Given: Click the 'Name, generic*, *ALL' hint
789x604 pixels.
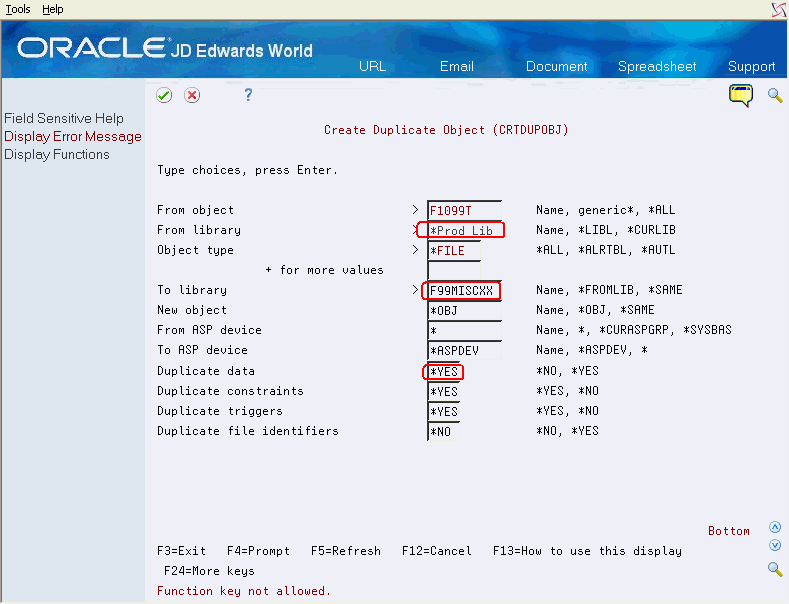Looking at the screenshot, I should 605,210.
